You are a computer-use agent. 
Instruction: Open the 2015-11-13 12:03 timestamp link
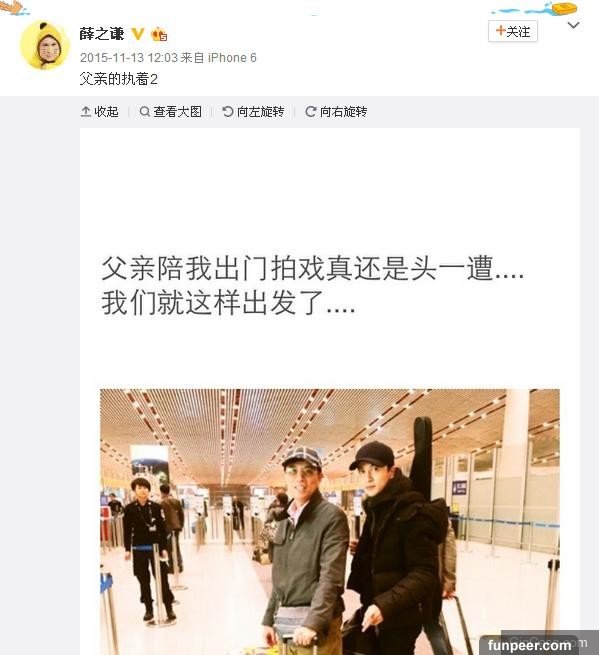(129, 58)
